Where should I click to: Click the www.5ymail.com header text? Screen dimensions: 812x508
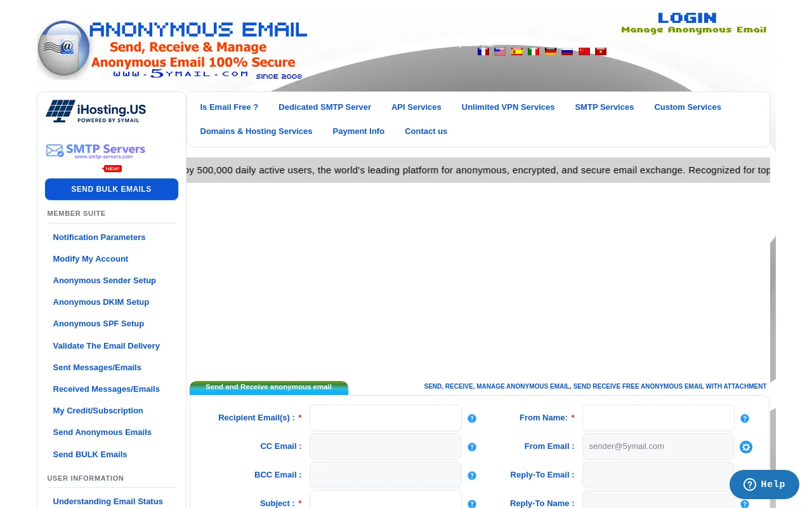(181, 74)
